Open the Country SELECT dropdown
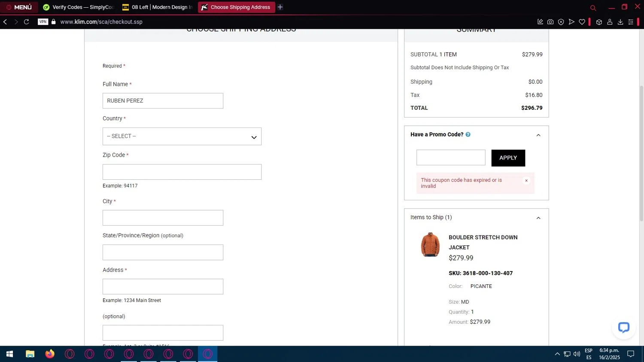 tap(182, 136)
